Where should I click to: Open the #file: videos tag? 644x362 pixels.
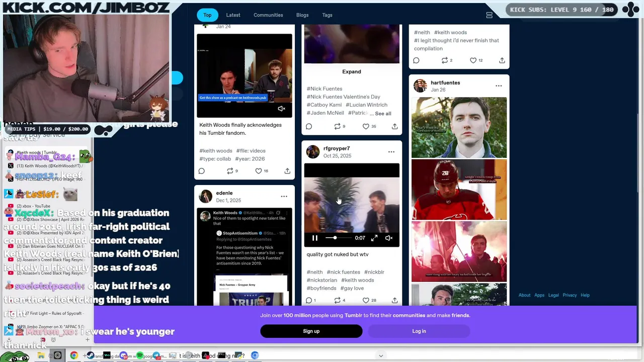pos(251,151)
